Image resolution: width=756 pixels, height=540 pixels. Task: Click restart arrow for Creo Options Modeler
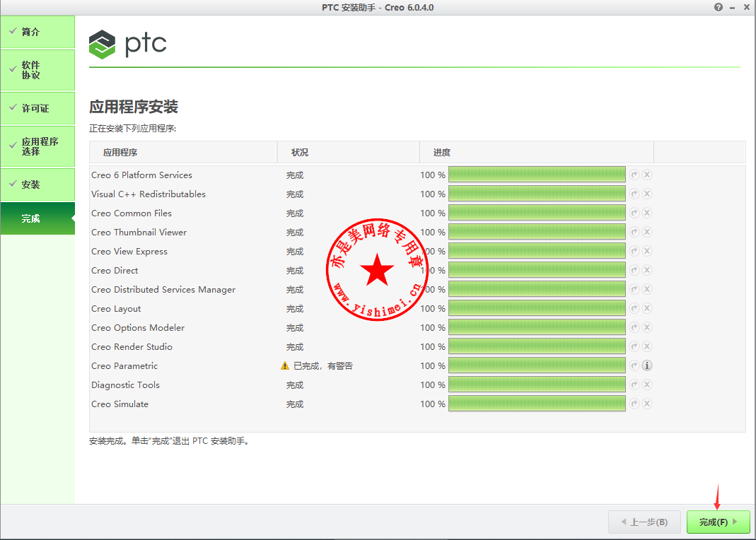634,327
